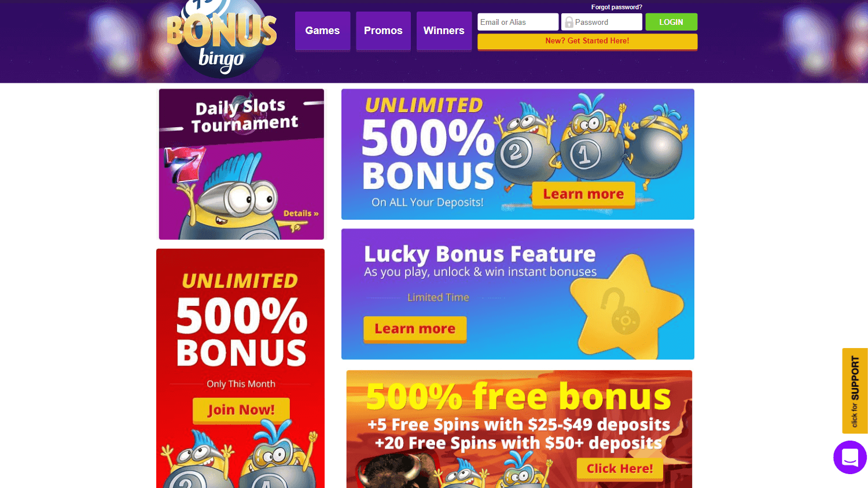The image size is (868, 488).
Task: Click the Bonus Bingo logo
Action: [222, 39]
